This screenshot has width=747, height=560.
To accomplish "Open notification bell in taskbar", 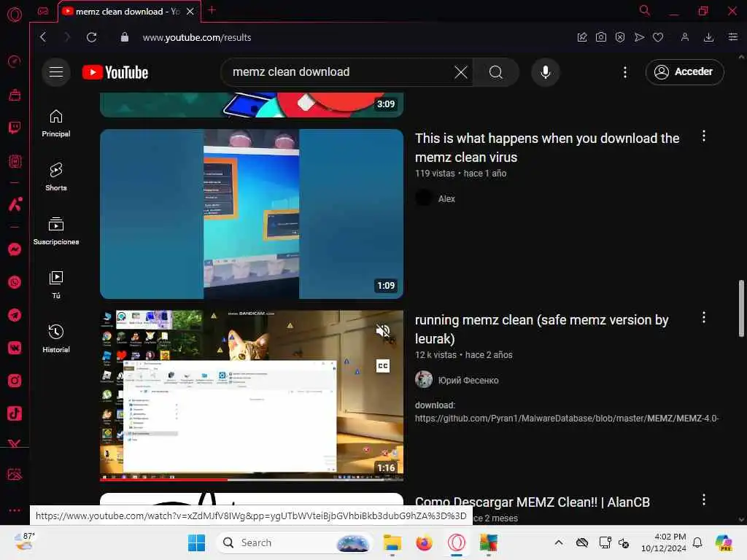I will (x=697, y=542).
